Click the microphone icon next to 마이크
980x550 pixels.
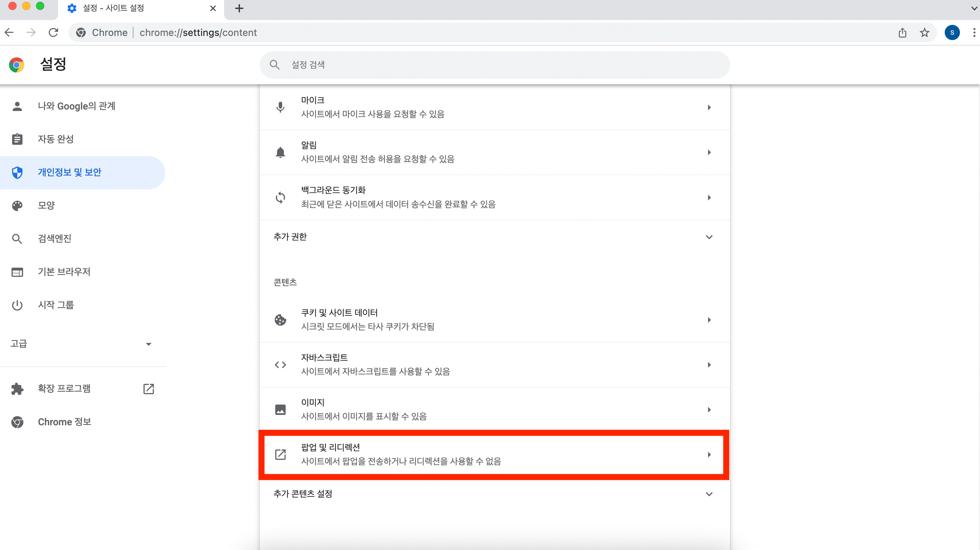point(280,107)
